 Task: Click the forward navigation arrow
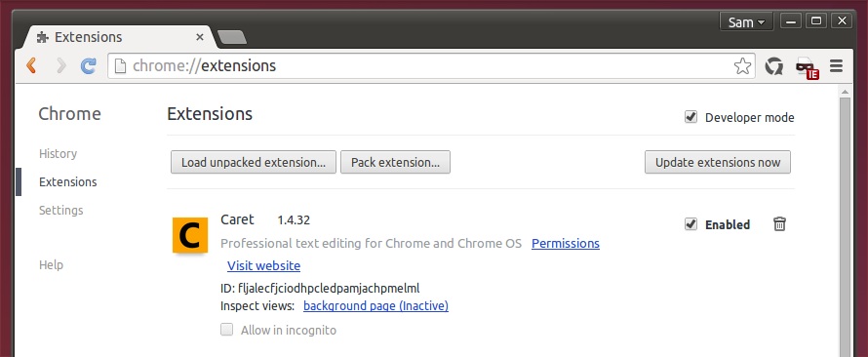click(x=60, y=66)
